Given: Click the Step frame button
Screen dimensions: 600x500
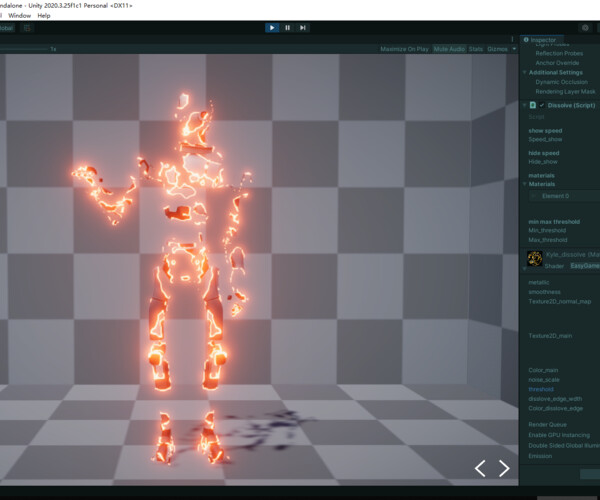Looking at the screenshot, I should pos(303,28).
